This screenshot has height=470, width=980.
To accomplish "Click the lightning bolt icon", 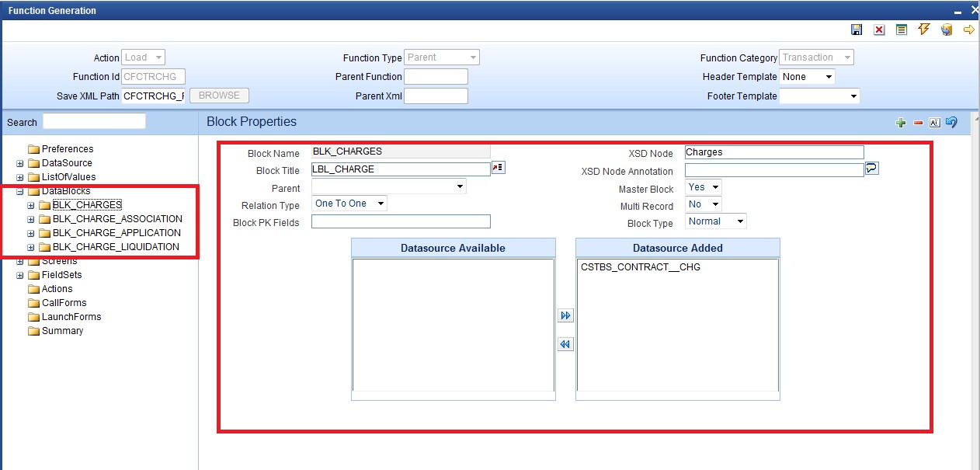I will (924, 30).
